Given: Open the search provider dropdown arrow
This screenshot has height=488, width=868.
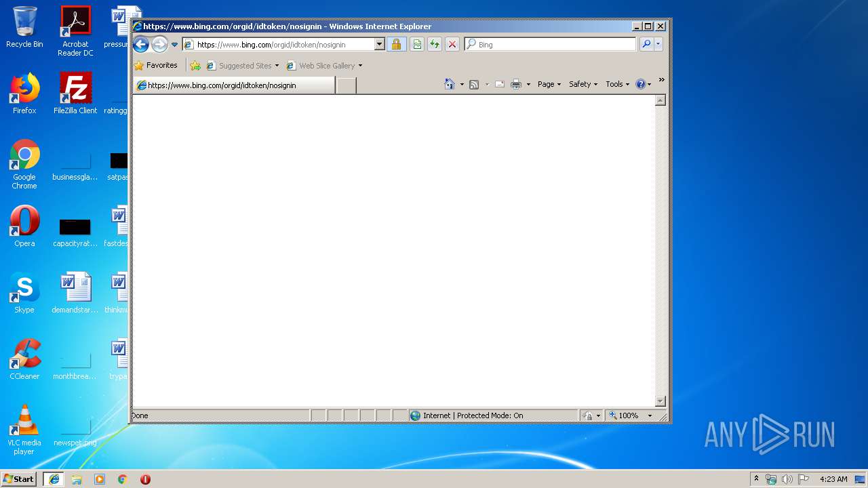Looking at the screenshot, I should (x=658, y=45).
